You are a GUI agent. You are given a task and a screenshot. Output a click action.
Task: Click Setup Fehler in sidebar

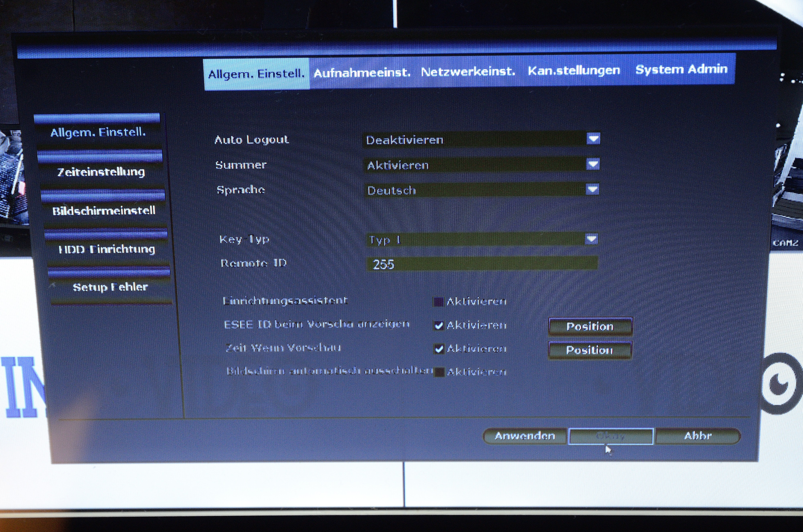(110, 287)
